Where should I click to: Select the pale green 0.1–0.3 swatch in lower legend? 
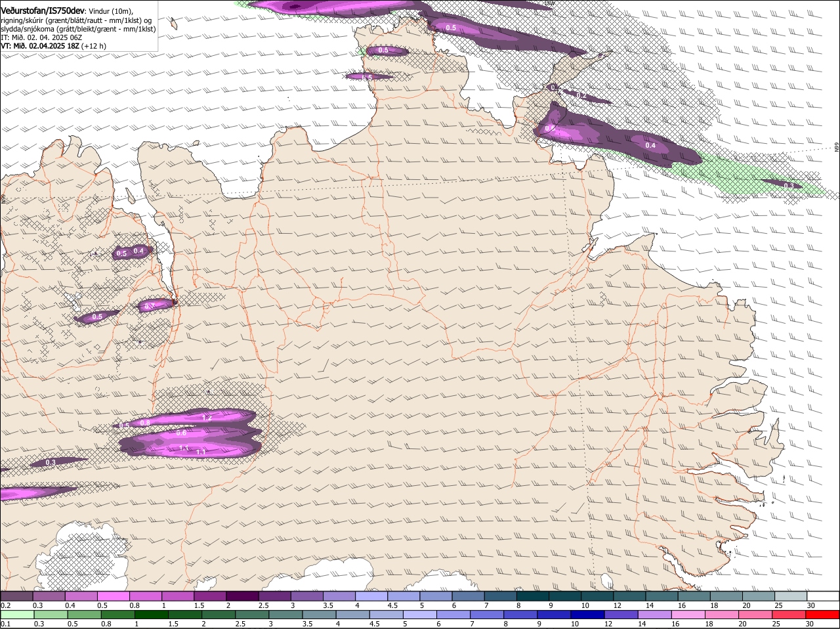click(17, 615)
